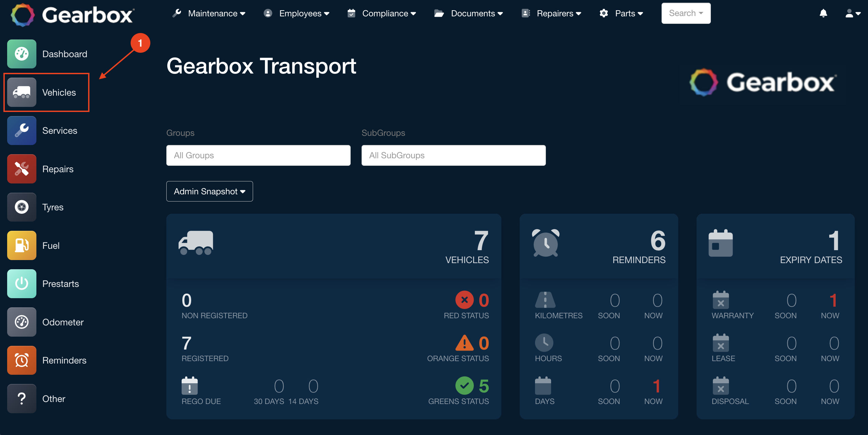868x435 pixels.
Task: Select the Odometer gauge icon
Action: (22, 322)
